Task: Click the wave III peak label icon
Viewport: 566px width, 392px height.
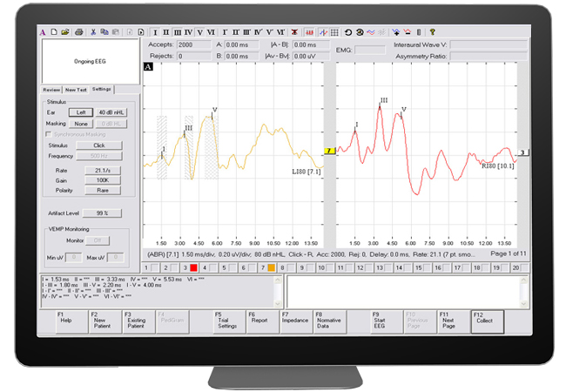Action: (x=177, y=32)
